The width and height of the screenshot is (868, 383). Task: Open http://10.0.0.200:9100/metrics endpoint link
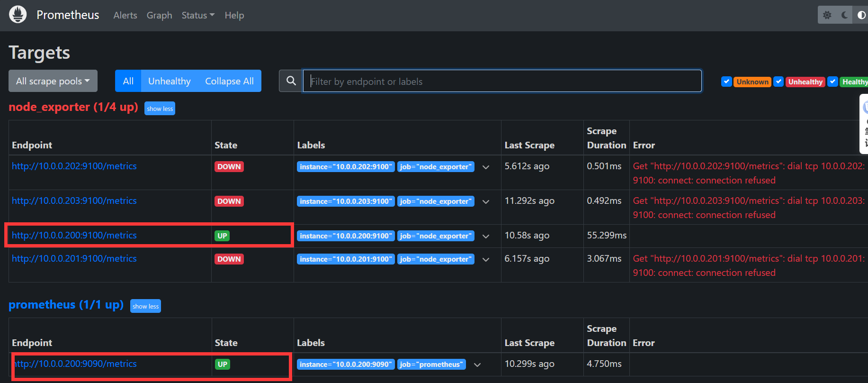[74, 235]
